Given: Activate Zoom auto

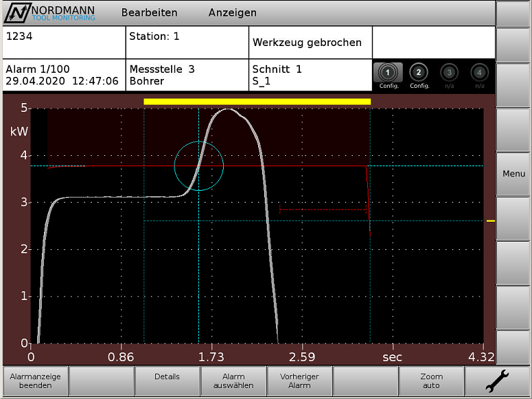Looking at the screenshot, I should click(x=431, y=381).
